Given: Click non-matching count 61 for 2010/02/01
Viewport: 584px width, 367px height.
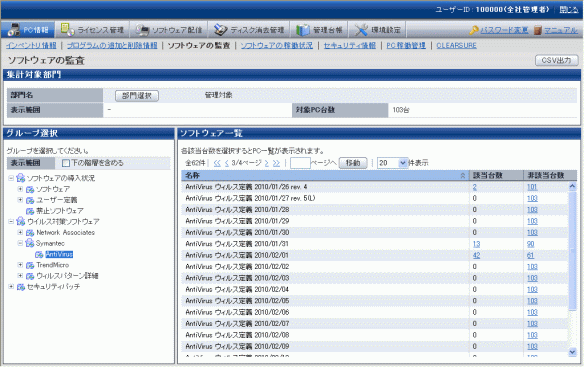Looking at the screenshot, I should click(530, 256).
